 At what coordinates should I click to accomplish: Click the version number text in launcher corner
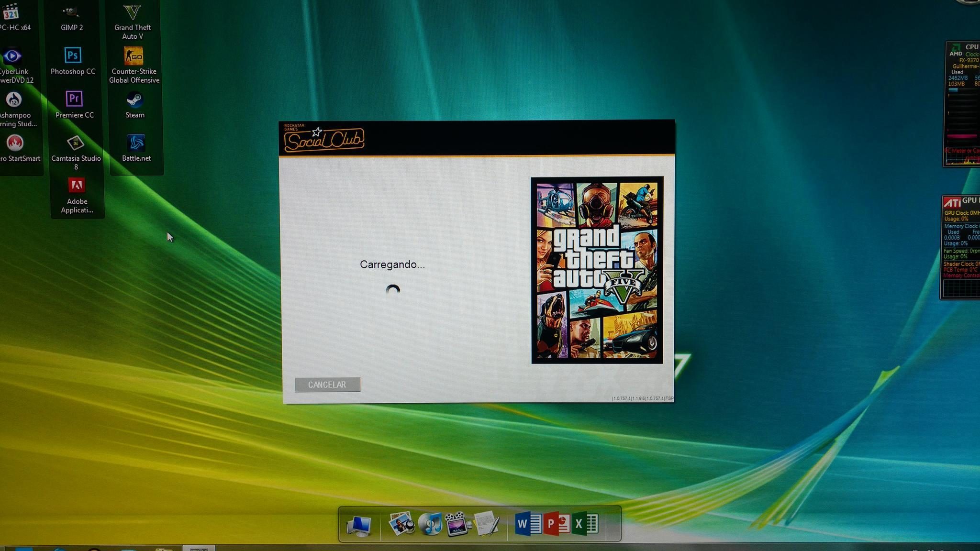pyautogui.click(x=643, y=398)
